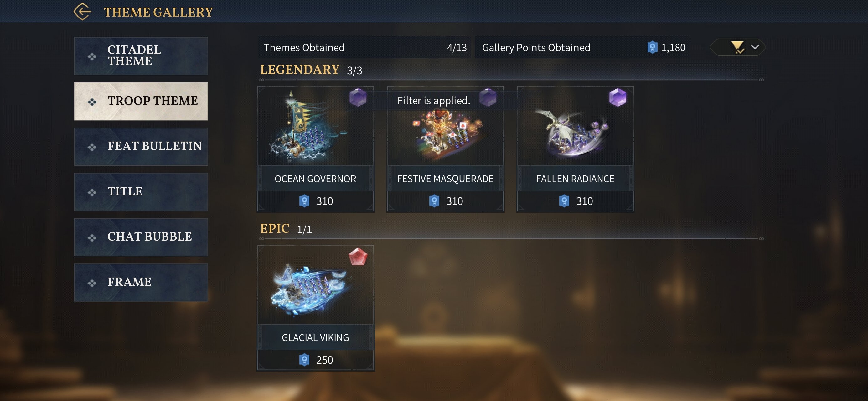This screenshot has height=401, width=868.
Task: Switch to the Feat Bulletin tab
Action: tap(141, 147)
